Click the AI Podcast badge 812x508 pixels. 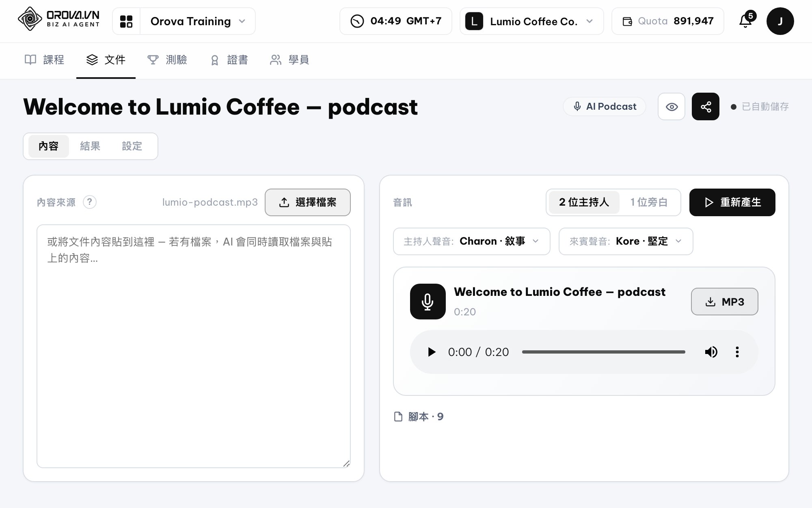(x=605, y=106)
